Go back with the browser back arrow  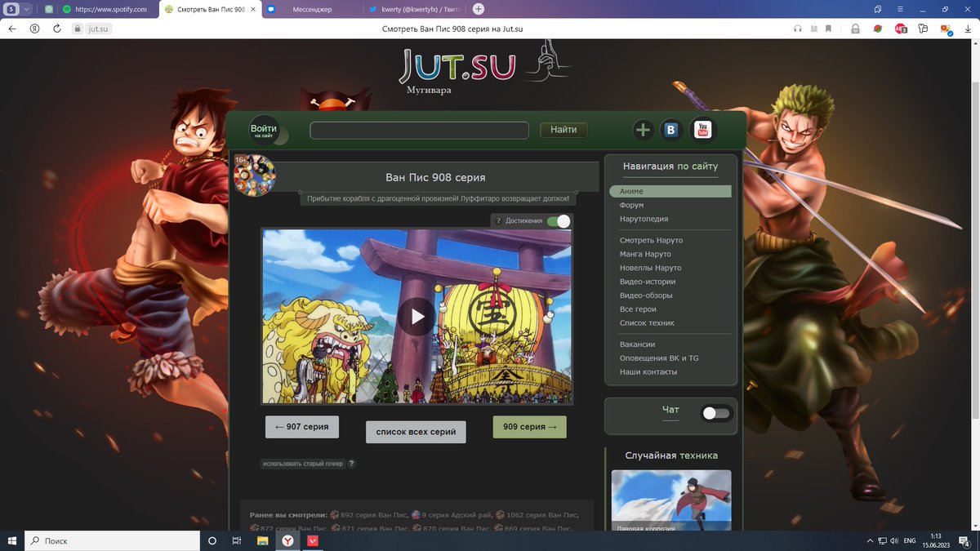pos(12,28)
